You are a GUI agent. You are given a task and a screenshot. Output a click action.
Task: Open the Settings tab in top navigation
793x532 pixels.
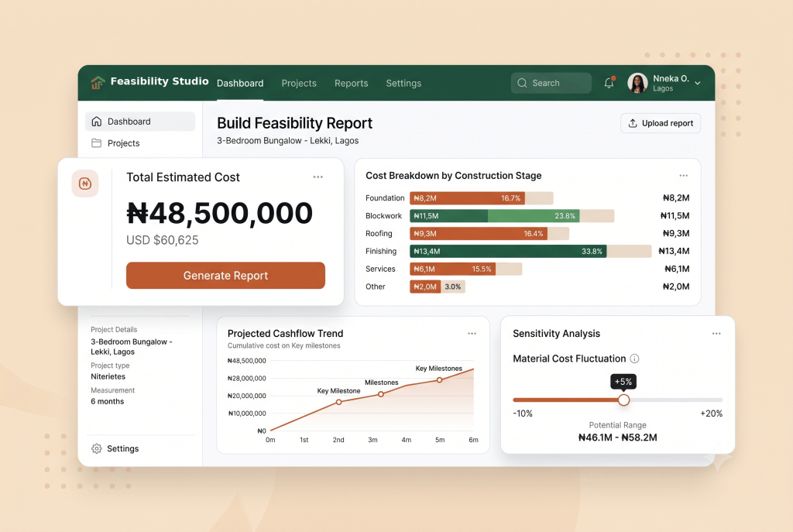tap(403, 84)
